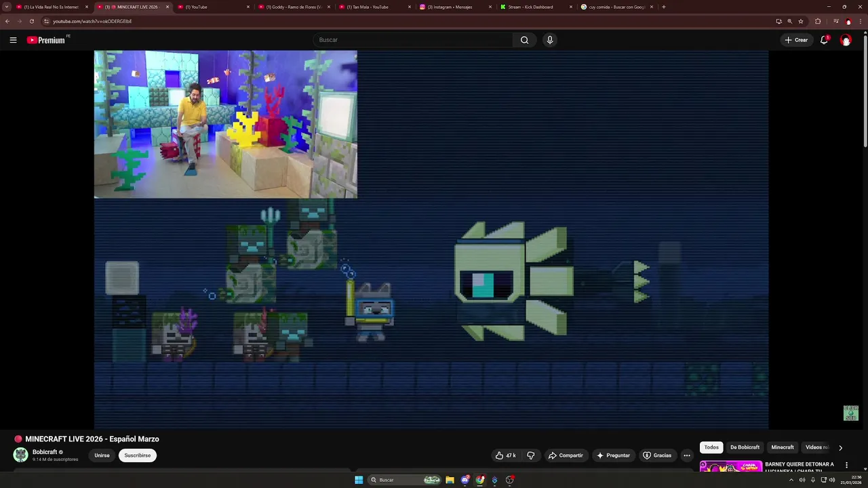
Task: Open the Bobicraft channel name link
Action: point(45,452)
